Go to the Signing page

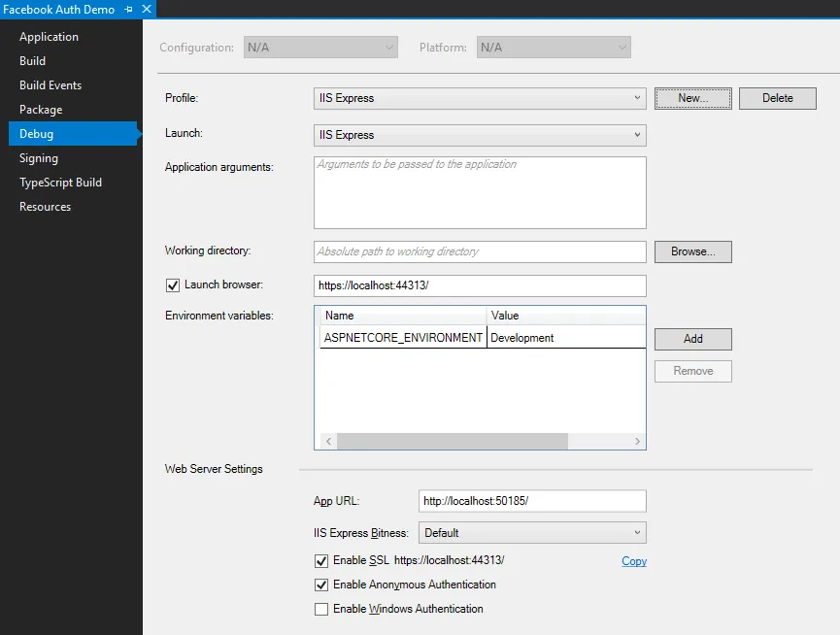(x=39, y=158)
